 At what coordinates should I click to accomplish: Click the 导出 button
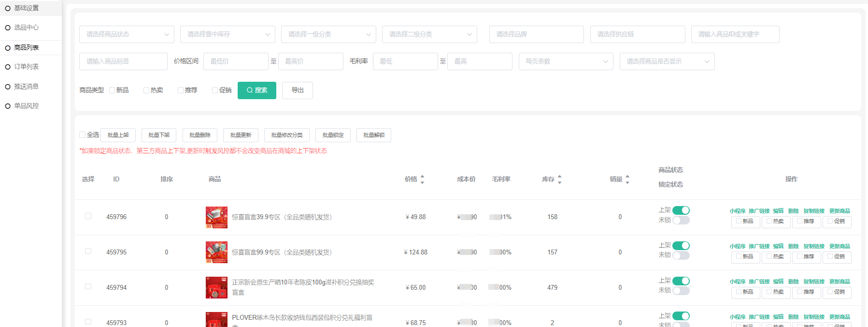[298, 90]
